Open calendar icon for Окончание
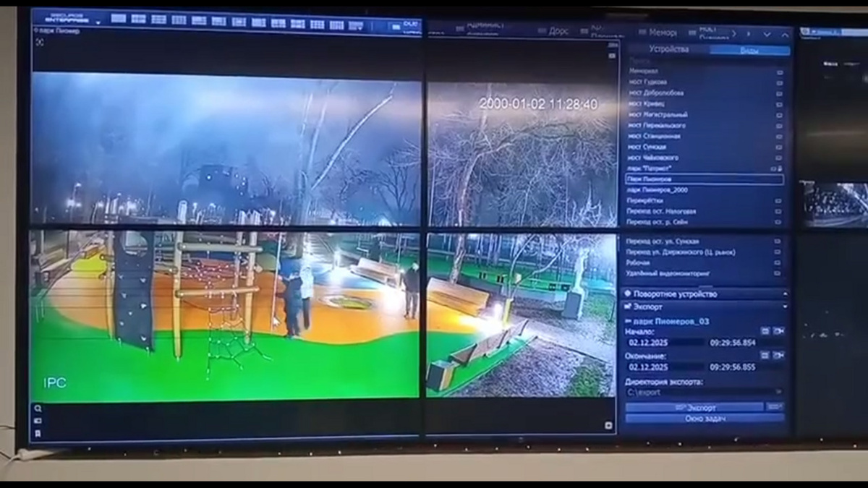The height and width of the screenshot is (488, 868). coord(765,356)
